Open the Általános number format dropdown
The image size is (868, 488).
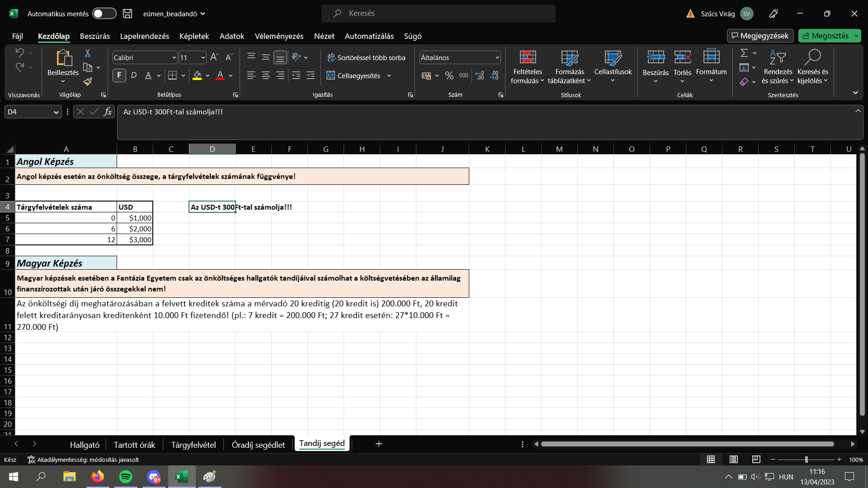[x=497, y=58]
